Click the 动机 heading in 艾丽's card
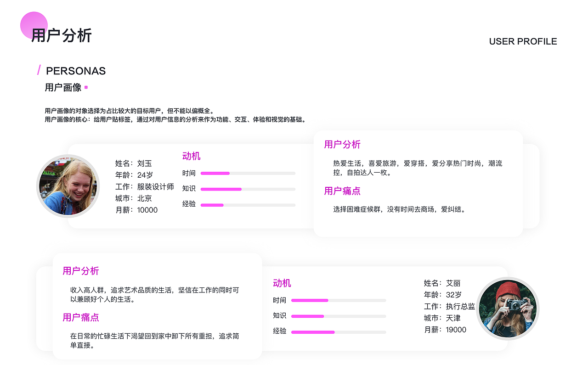The width and height of the screenshot is (588, 365). coord(282,283)
